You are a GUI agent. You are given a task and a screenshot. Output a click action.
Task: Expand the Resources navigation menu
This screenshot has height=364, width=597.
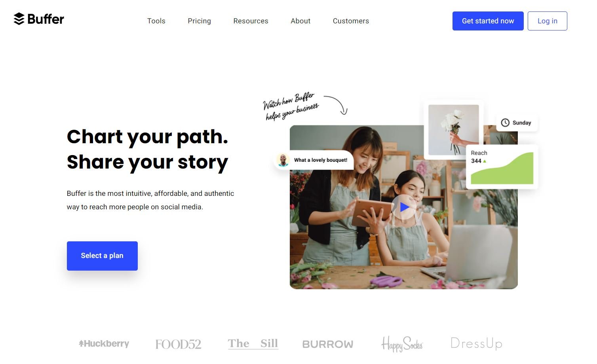tap(251, 21)
